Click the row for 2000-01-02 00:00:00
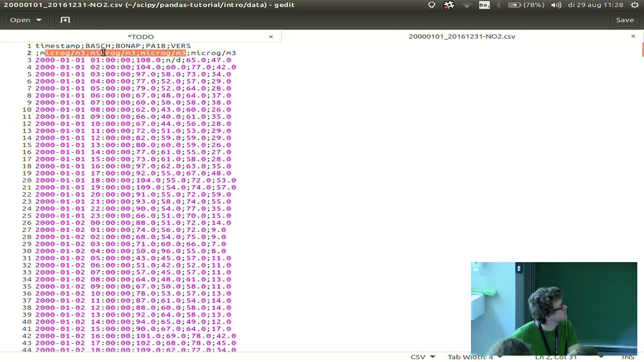Viewport: 644px width, 362px height. tap(133, 223)
